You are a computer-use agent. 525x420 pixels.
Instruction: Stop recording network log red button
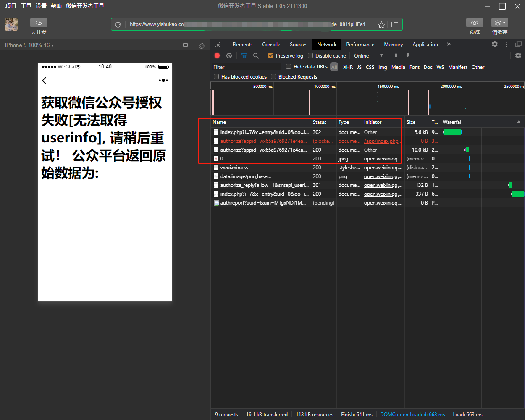pyautogui.click(x=217, y=55)
